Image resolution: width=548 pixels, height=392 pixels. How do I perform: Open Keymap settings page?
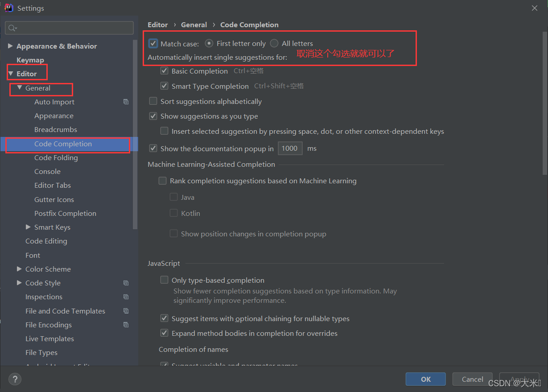click(x=30, y=60)
